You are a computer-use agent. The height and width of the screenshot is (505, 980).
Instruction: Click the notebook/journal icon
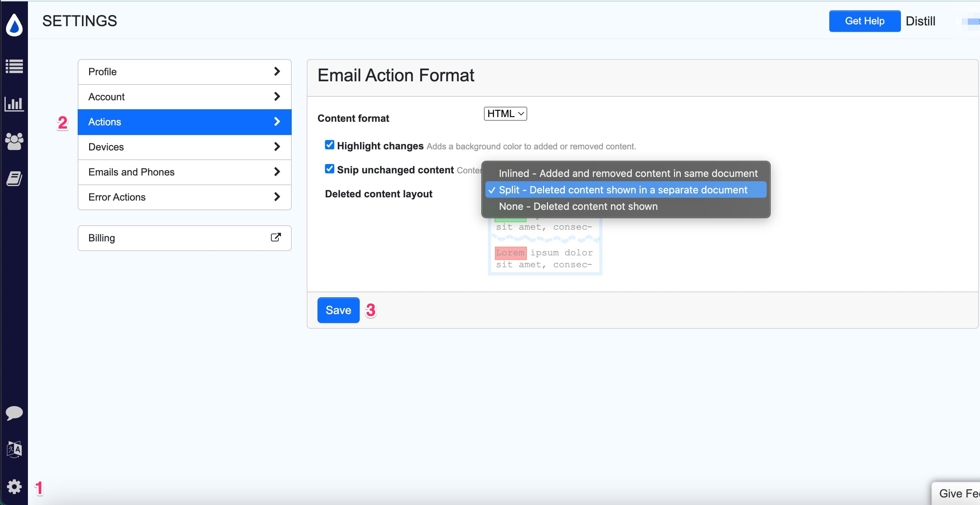14,178
